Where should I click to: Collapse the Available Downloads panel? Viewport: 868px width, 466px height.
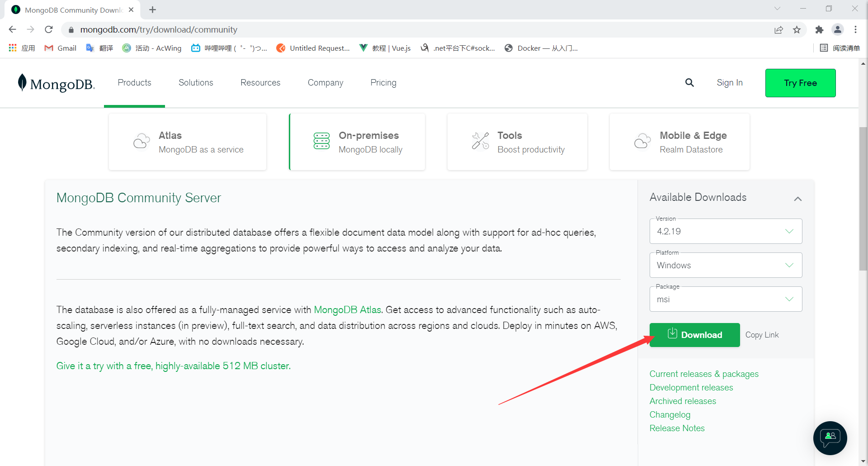point(798,199)
